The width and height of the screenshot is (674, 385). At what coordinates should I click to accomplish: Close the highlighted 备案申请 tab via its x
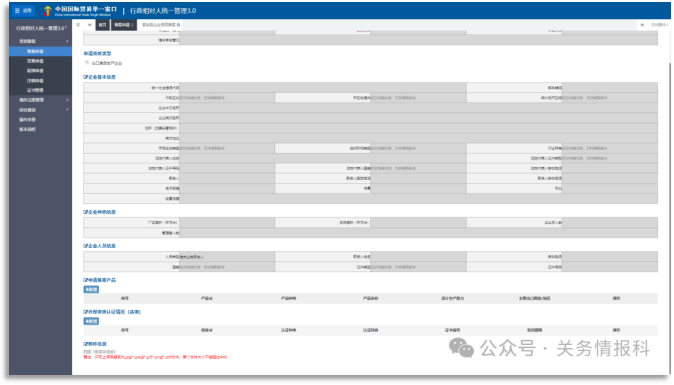pos(132,25)
